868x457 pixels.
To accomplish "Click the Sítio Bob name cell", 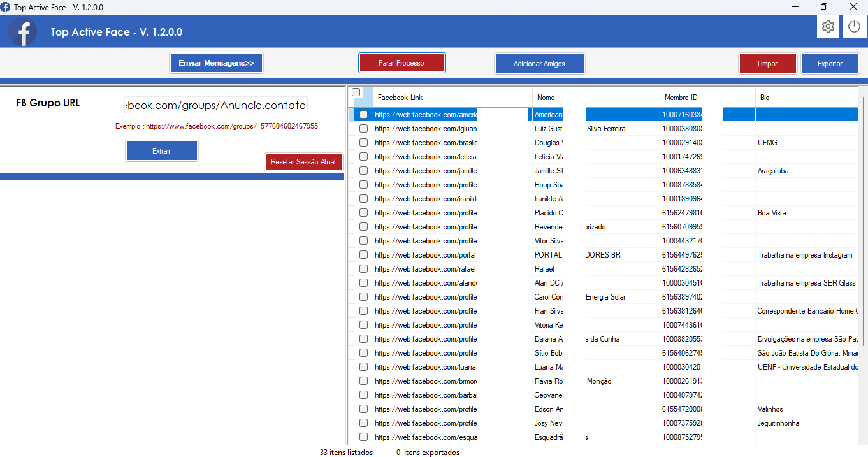I will tap(596, 353).
